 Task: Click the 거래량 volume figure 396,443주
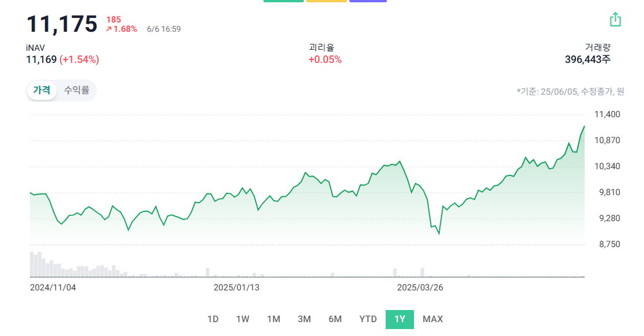tap(587, 59)
